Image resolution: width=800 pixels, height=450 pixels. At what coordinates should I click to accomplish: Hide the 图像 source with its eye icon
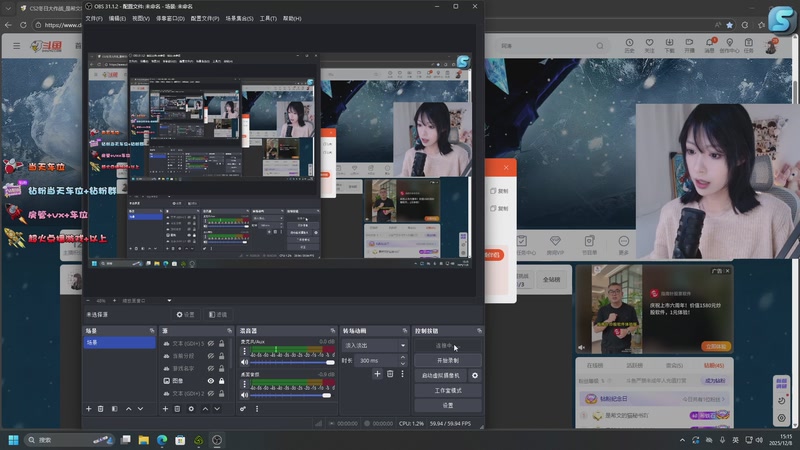(x=211, y=381)
